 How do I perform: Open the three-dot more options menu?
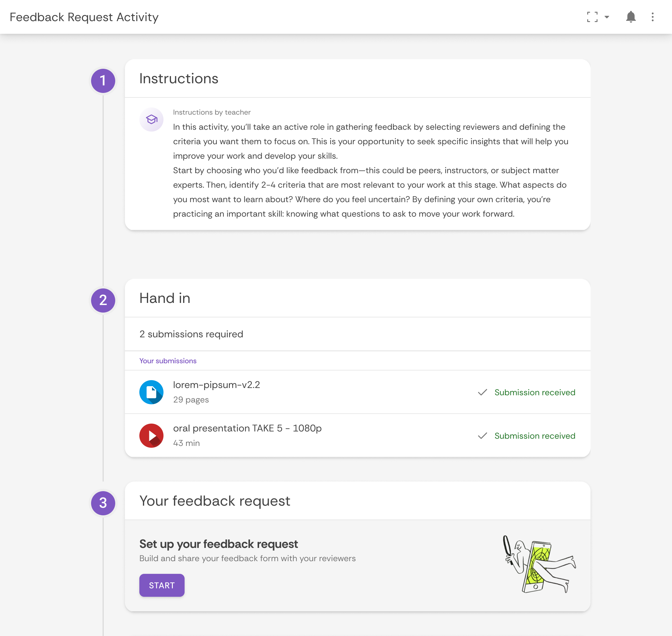[652, 17]
